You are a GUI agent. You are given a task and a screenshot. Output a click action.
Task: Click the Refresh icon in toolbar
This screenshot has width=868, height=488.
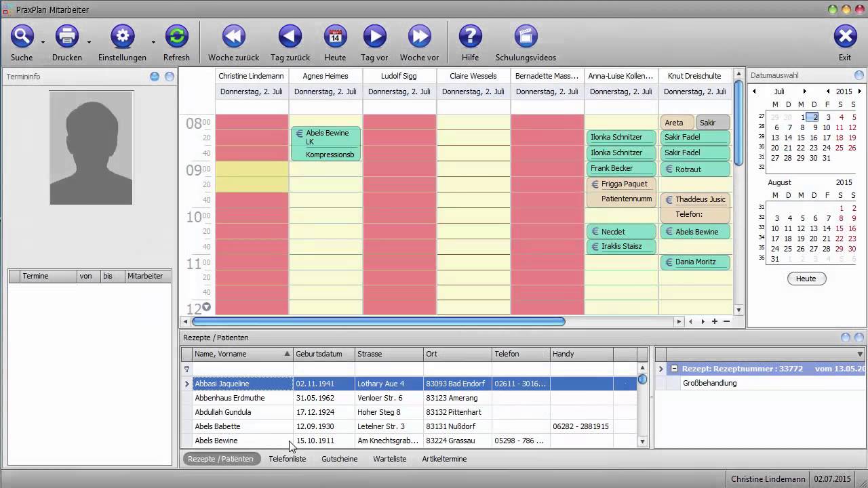pyautogui.click(x=176, y=37)
